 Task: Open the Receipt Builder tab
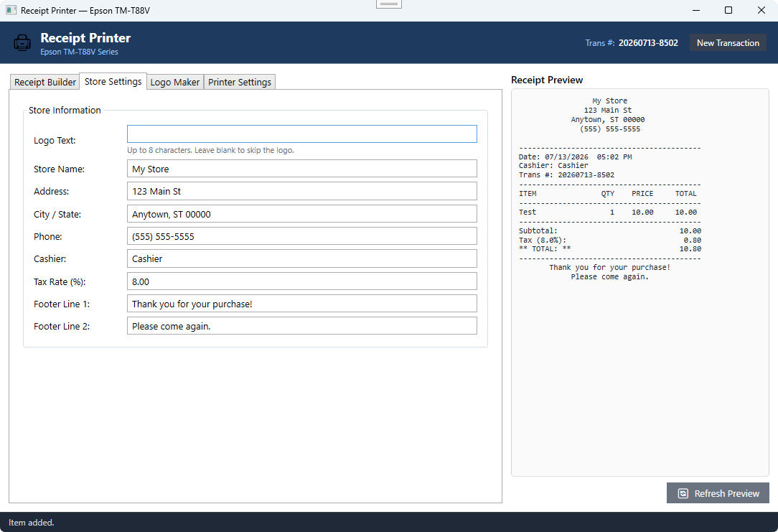[44, 82]
